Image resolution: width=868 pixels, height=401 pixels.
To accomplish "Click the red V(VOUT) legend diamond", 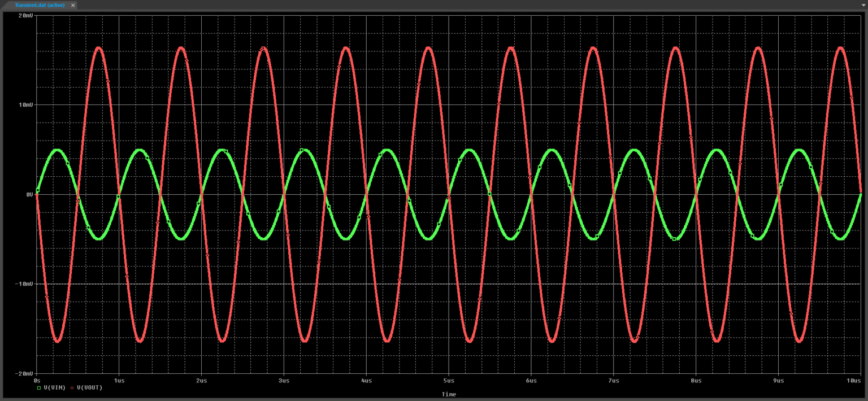I will [72, 387].
